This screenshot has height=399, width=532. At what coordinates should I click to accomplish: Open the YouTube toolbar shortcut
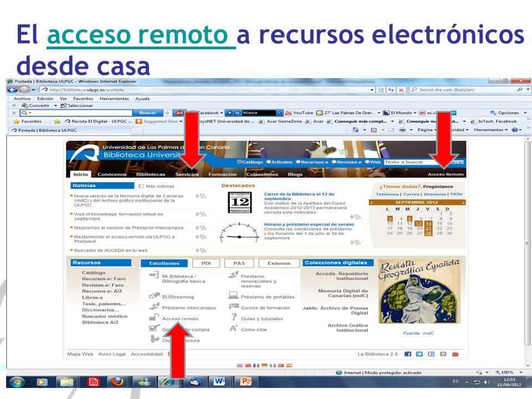coord(299,112)
